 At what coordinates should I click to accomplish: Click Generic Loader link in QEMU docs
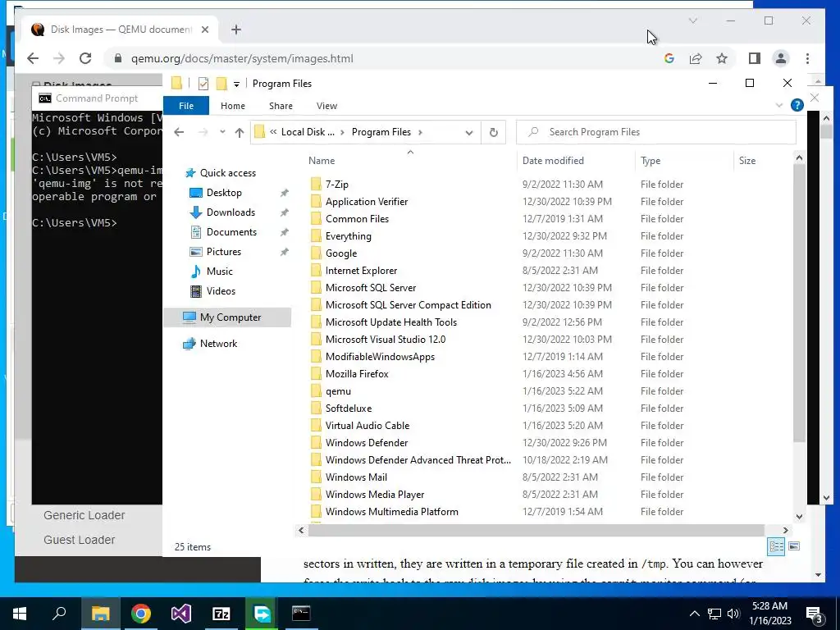click(84, 515)
